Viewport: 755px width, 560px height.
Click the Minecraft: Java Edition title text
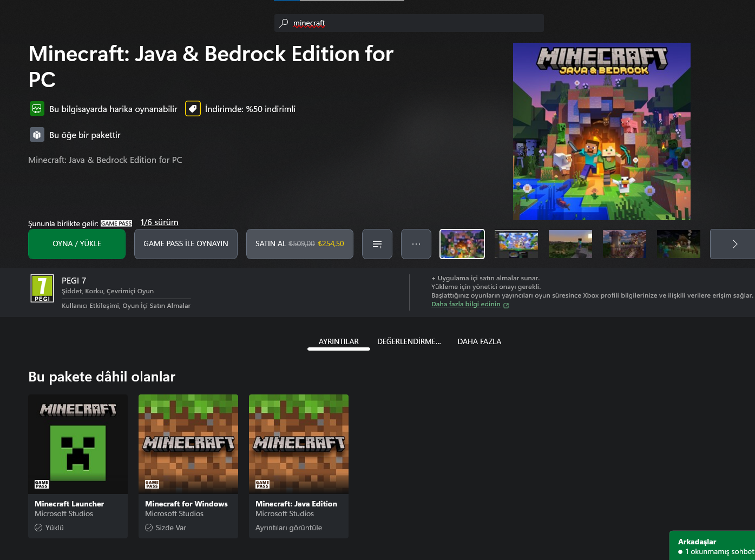click(296, 504)
